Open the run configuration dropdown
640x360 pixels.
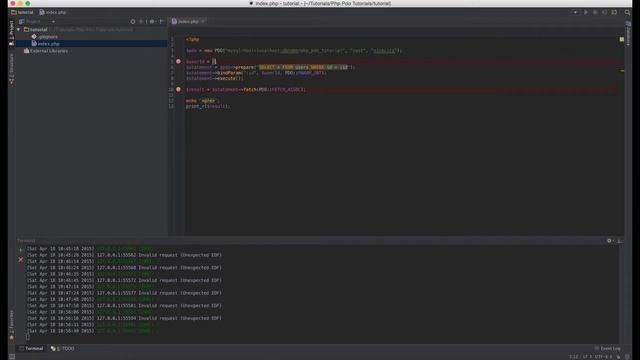[x=576, y=12]
